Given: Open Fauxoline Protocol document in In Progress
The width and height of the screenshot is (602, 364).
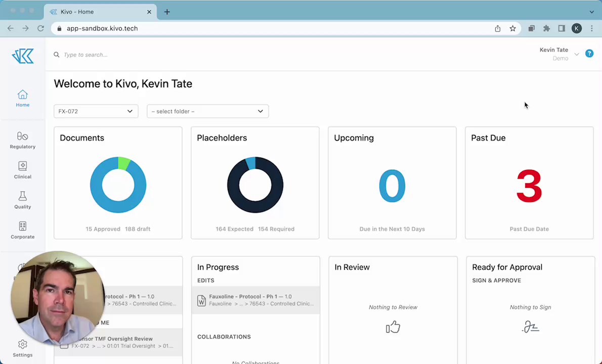Looking at the screenshot, I should pyautogui.click(x=255, y=300).
